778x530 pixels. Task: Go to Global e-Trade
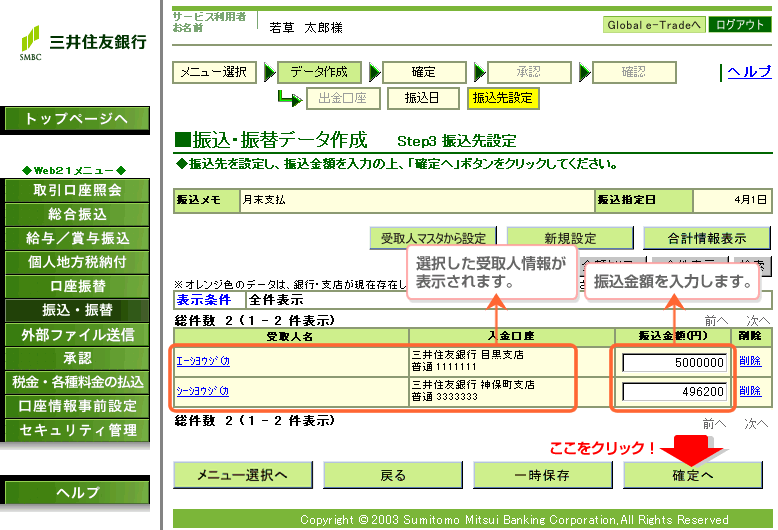pyautogui.click(x=654, y=25)
